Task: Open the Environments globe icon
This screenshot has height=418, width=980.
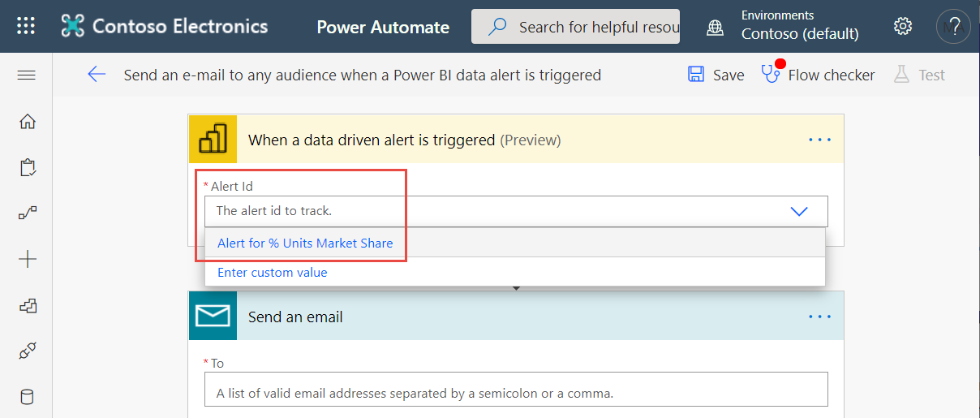Action: (715, 27)
